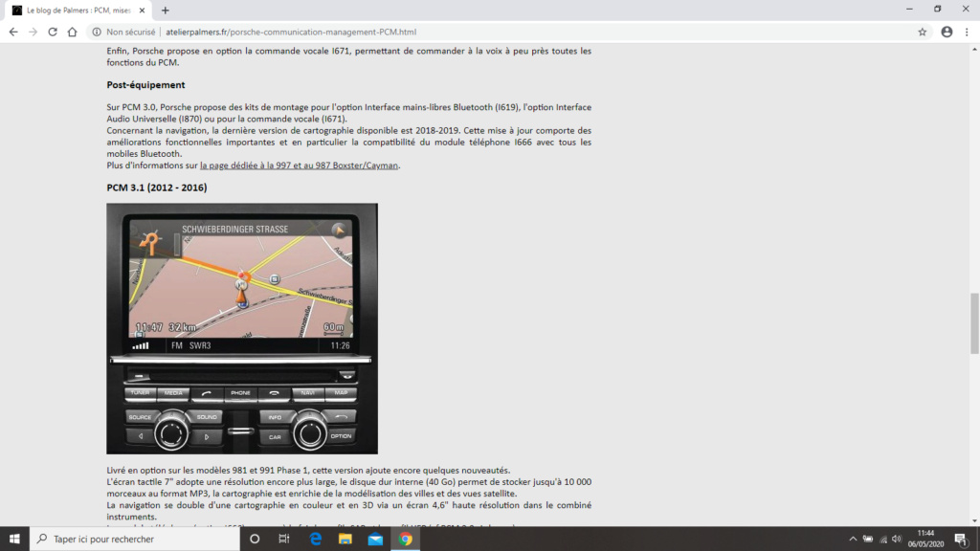
Task: Open the browser home page
Action: click(73, 32)
